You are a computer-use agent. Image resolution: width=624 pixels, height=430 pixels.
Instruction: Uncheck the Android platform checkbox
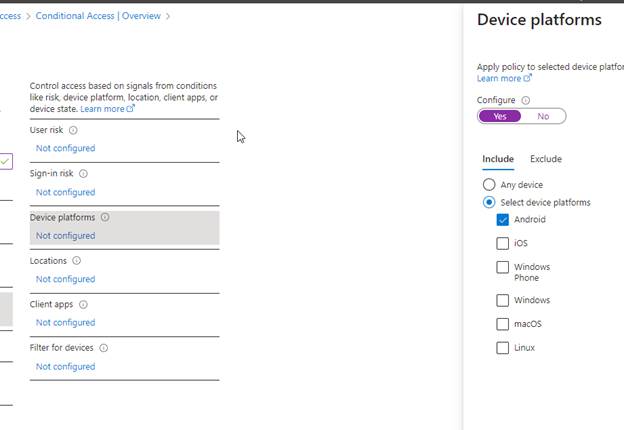[x=502, y=220]
